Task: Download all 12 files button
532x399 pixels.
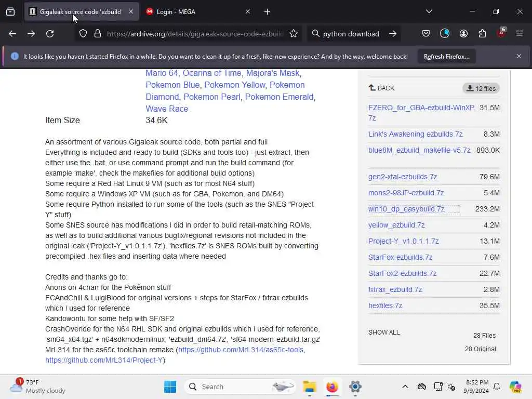Action: tap(481, 88)
